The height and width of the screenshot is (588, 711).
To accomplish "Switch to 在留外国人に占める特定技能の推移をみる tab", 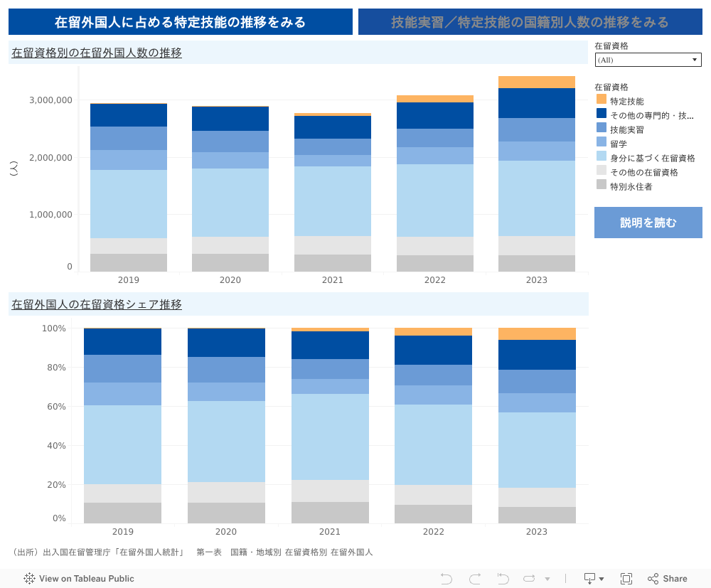I will pyautogui.click(x=181, y=22).
